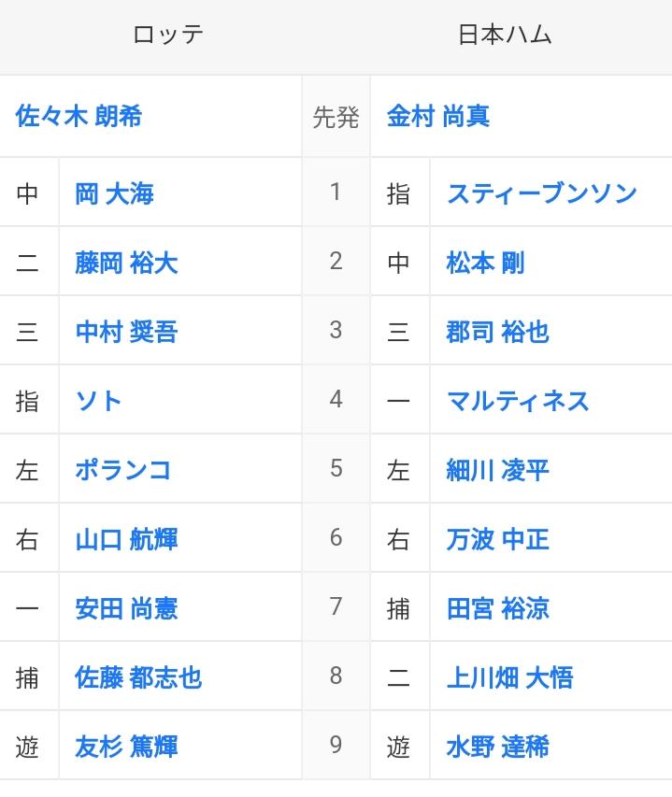Click 安田 尚憲 first baseman link

(126, 608)
